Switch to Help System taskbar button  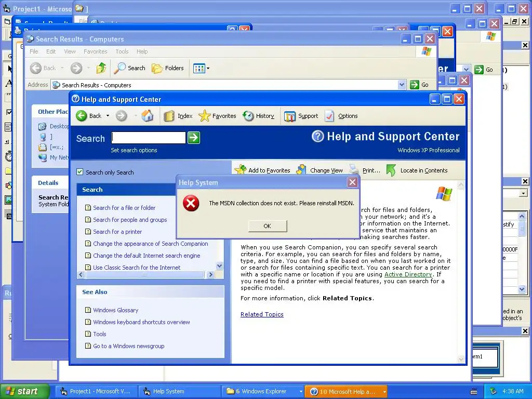pyautogui.click(x=179, y=392)
